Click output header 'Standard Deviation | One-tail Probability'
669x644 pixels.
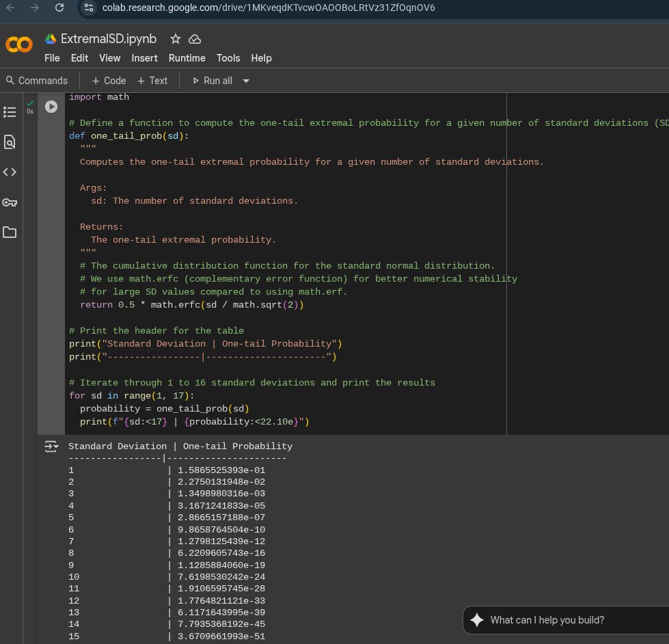(180, 446)
